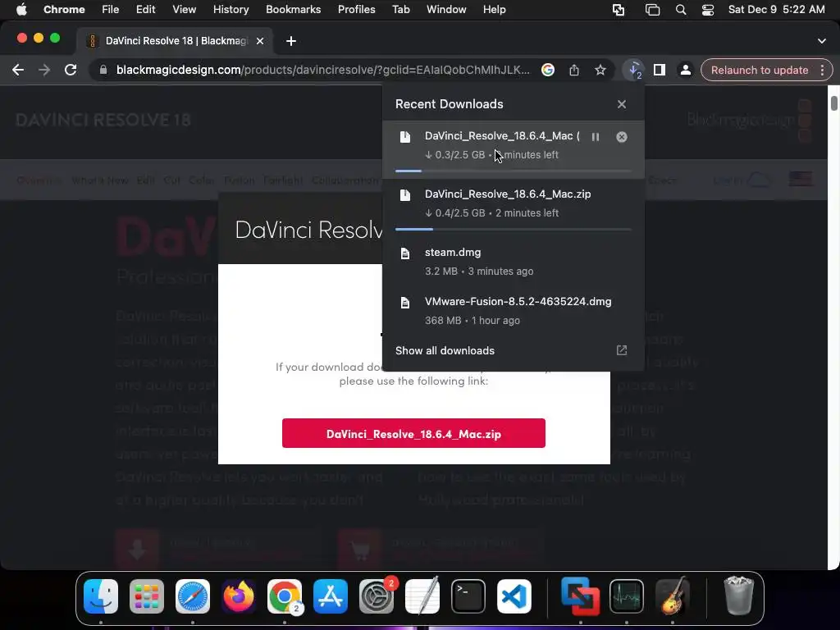
Task: Open the Apple menu
Action: (21, 10)
